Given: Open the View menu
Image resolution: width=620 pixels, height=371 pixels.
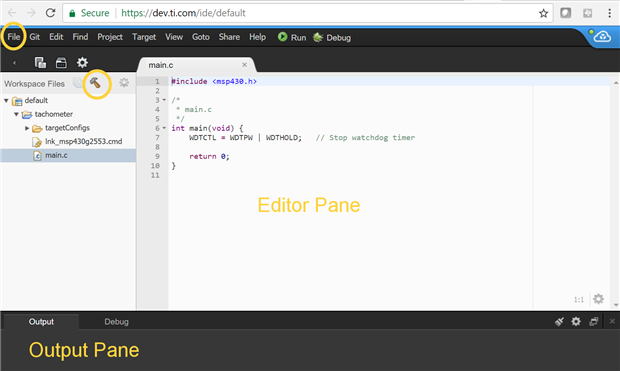Looking at the screenshot, I should [174, 37].
